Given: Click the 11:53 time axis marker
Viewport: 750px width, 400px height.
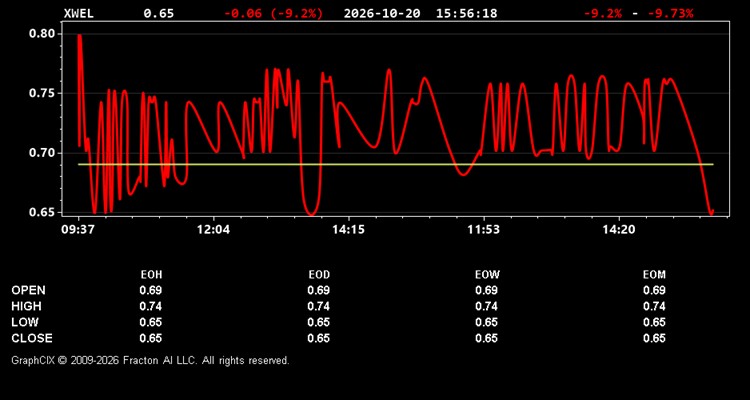Looking at the screenshot, I should (x=484, y=230).
